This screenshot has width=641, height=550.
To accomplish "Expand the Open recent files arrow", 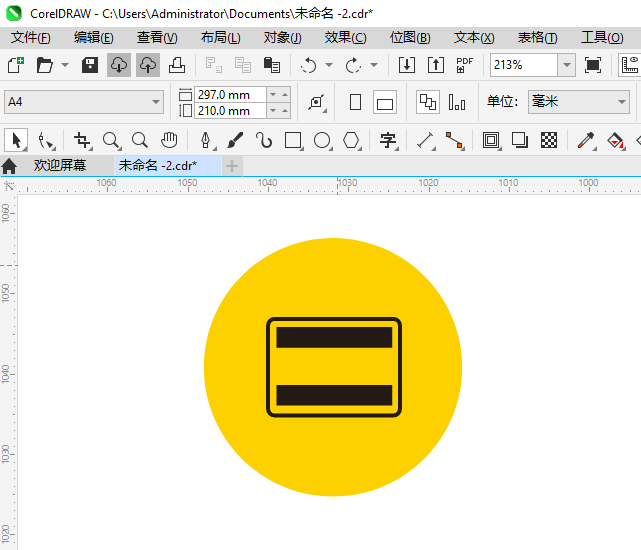I will click(x=65, y=65).
